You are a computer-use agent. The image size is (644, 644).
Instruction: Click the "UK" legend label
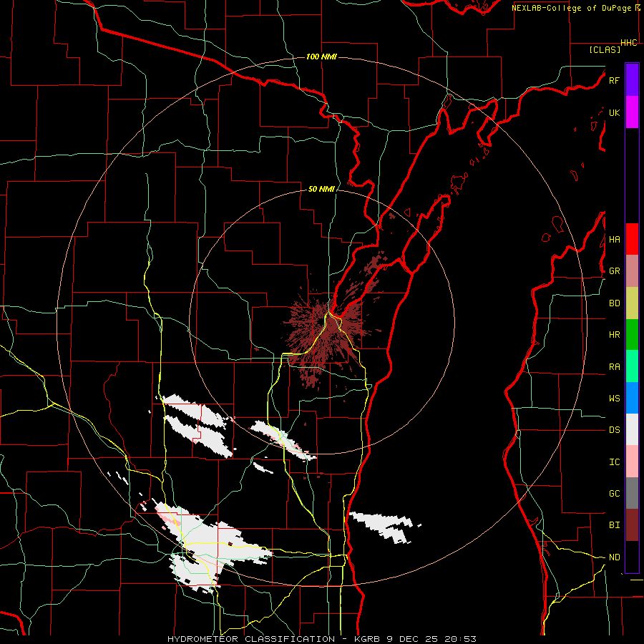614,112
